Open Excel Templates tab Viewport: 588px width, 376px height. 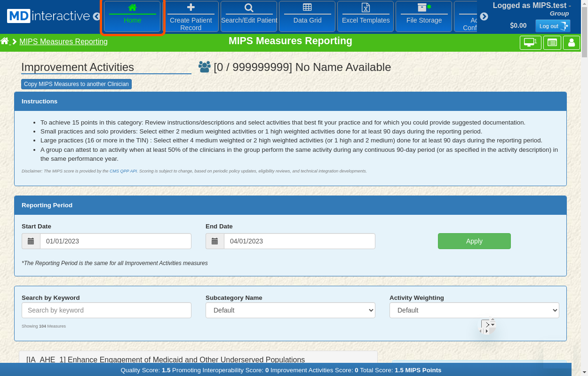coord(366,16)
